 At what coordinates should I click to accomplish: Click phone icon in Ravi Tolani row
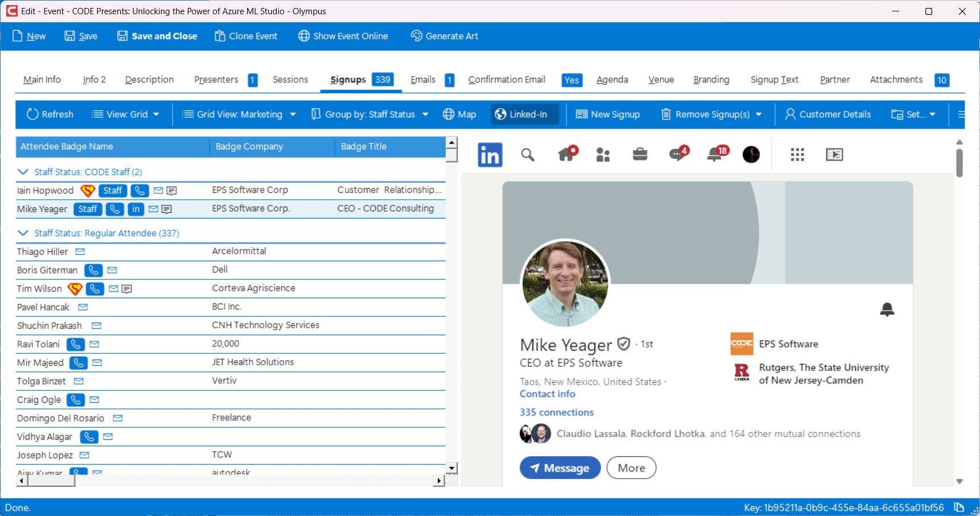click(x=75, y=344)
